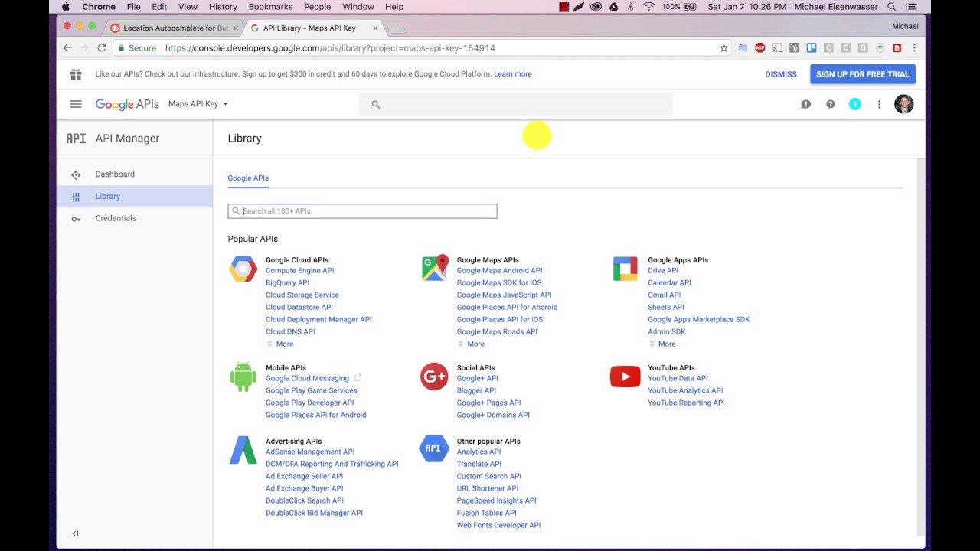Open Web Fonts Developer API link

click(x=498, y=526)
